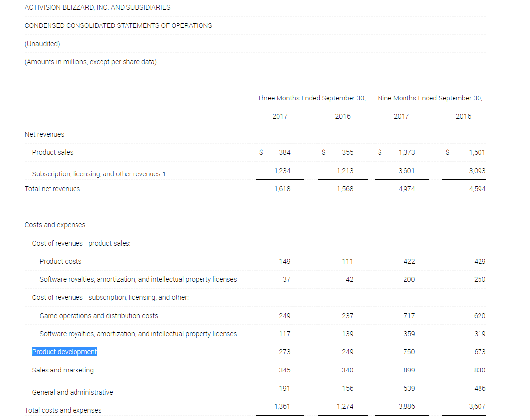Click subscription revenue value 3,601
This screenshot has height=420, width=530.
point(406,171)
